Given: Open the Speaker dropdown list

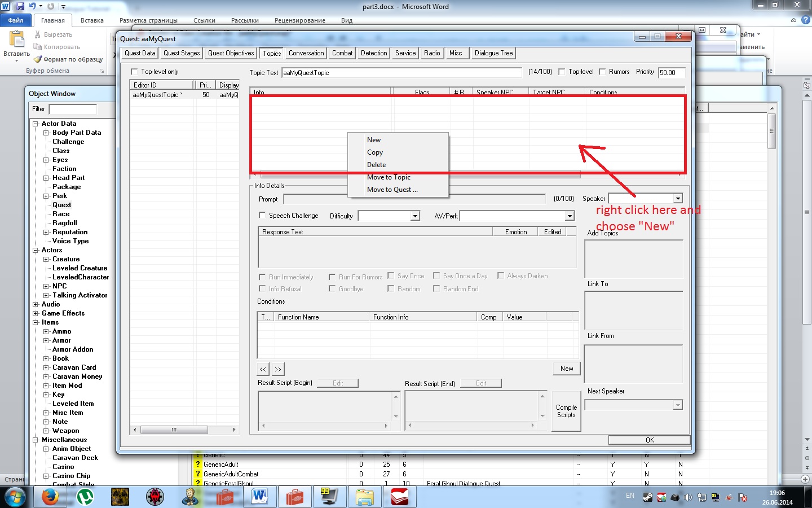Looking at the screenshot, I should point(678,199).
